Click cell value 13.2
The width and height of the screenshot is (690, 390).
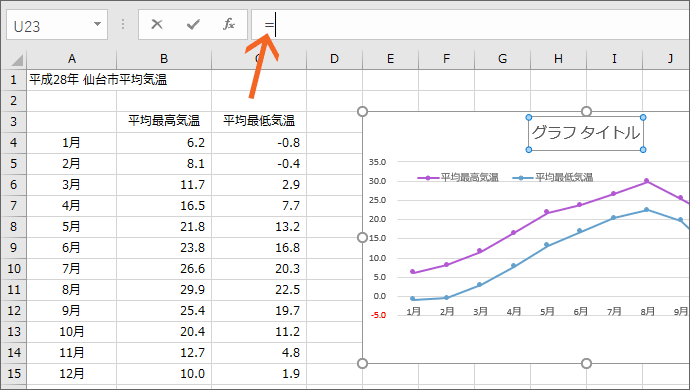[x=259, y=227]
